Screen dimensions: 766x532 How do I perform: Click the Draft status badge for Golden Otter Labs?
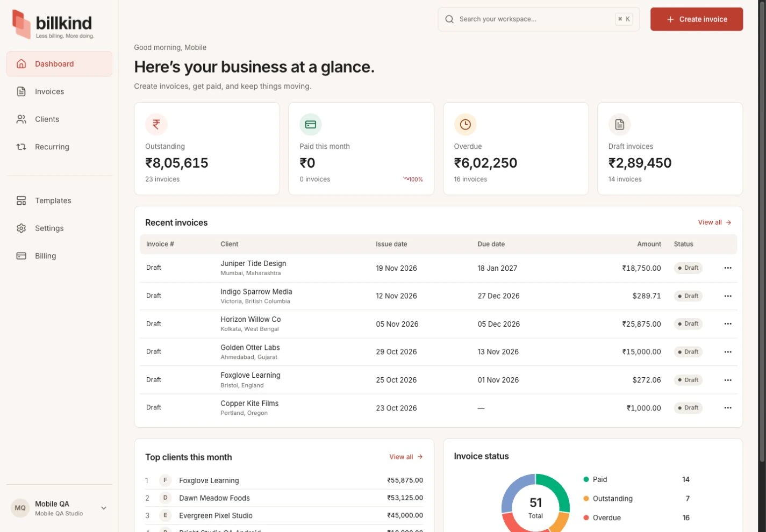pyautogui.click(x=688, y=352)
